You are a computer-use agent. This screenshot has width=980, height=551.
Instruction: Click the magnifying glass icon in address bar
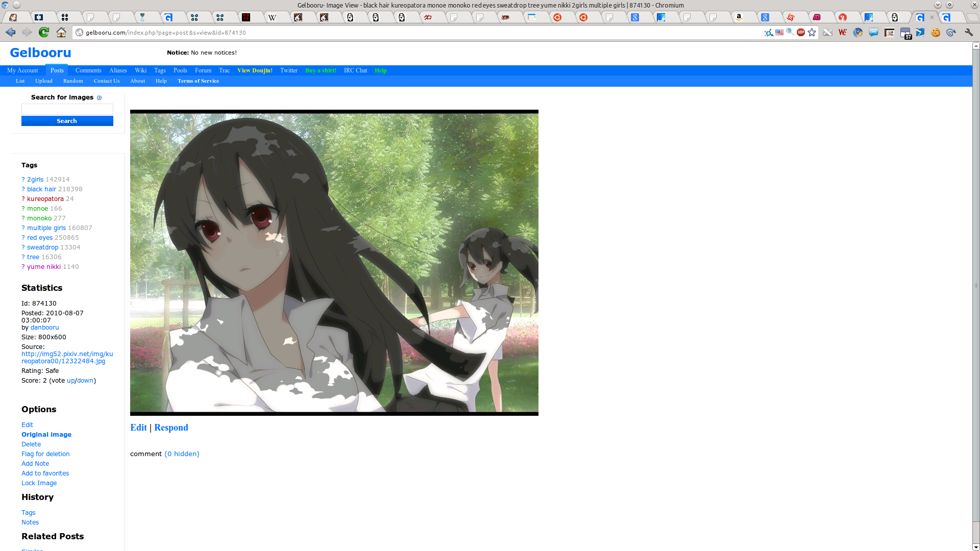point(790,32)
